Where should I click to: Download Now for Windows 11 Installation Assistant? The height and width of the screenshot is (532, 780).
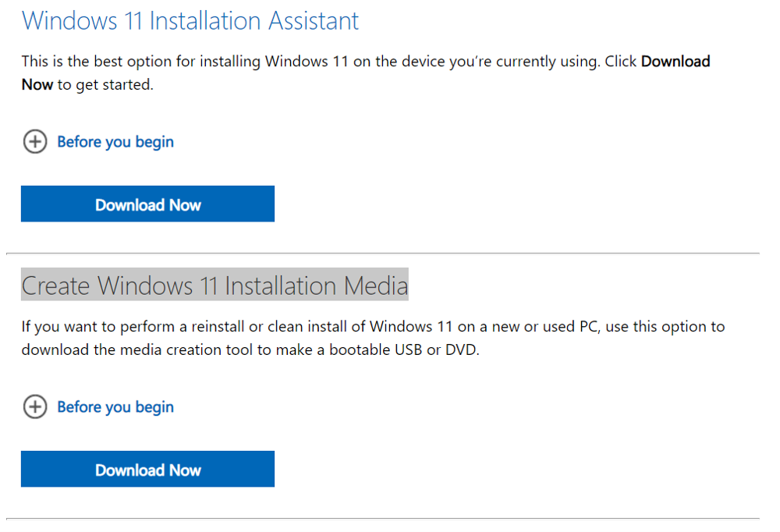[147, 204]
